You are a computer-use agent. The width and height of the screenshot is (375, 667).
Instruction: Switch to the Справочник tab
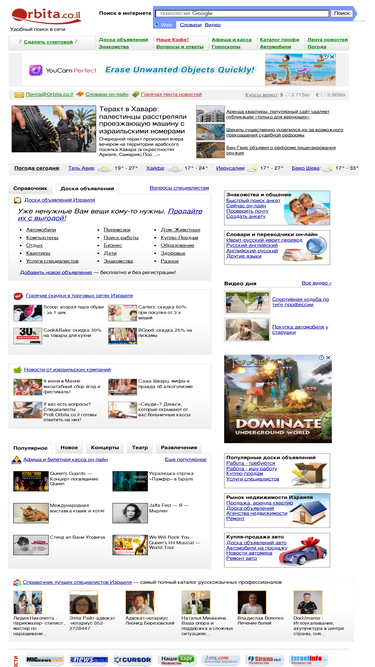31,188
